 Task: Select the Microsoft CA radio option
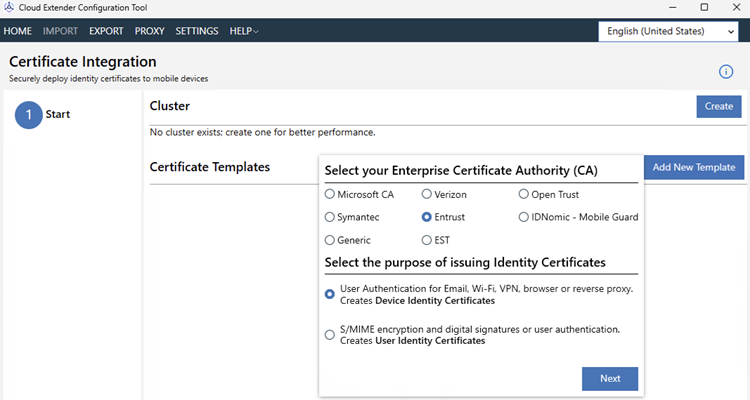[x=330, y=194]
